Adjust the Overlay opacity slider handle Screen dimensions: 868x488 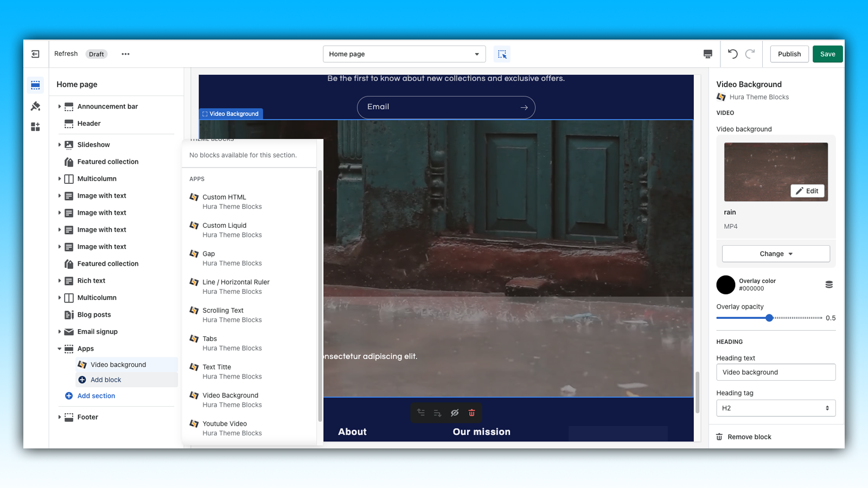769,318
